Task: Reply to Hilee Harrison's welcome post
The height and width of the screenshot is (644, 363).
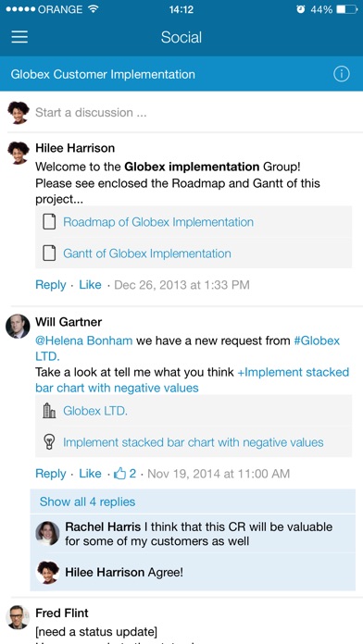Action: 51,285
